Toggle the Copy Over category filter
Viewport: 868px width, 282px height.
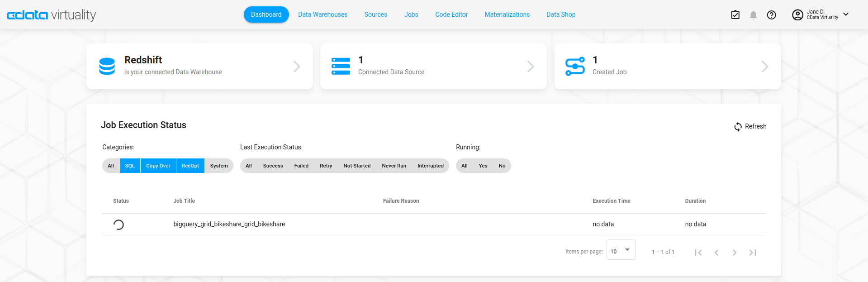coord(158,166)
